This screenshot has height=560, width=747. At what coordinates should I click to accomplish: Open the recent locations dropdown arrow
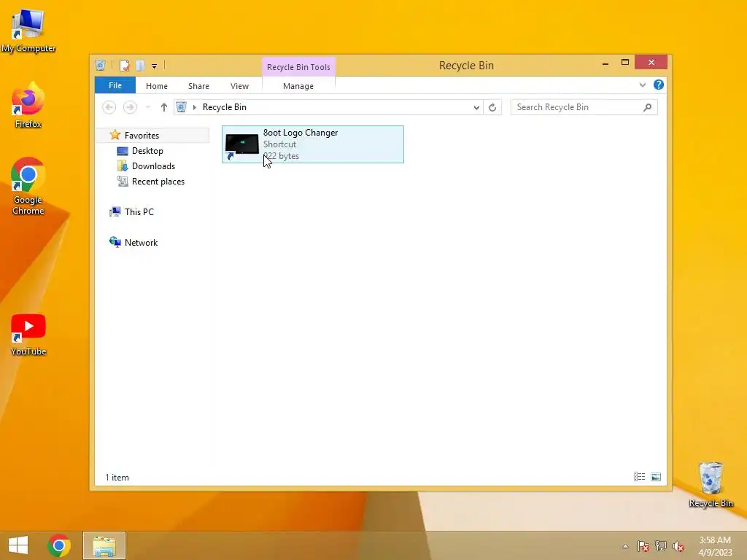point(148,107)
